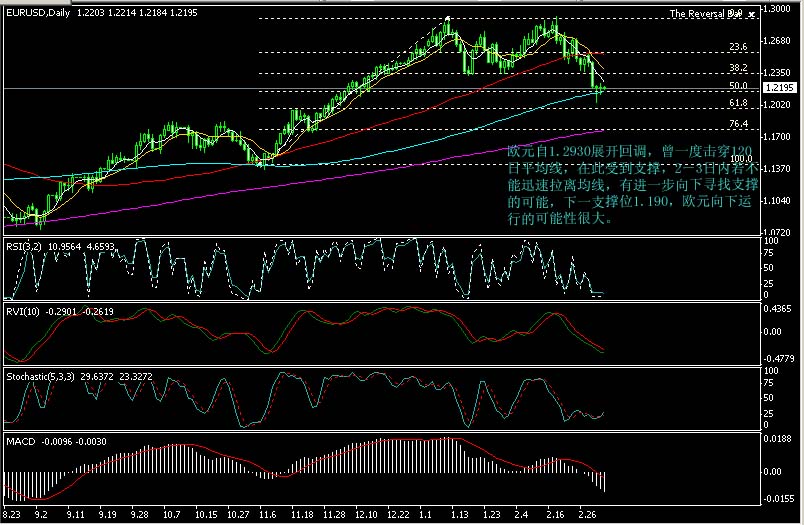Click the 100.0 Fibonacci level label
Screen dimensions: 804x525
tap(740, 159)
